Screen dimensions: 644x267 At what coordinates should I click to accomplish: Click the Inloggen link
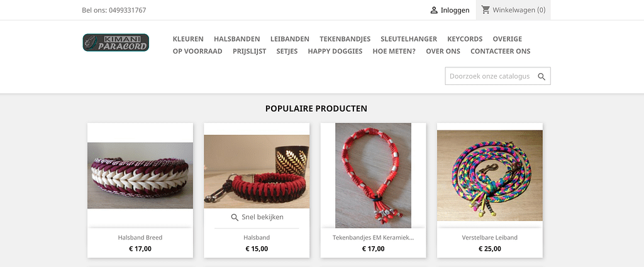(x=455, y=10)
